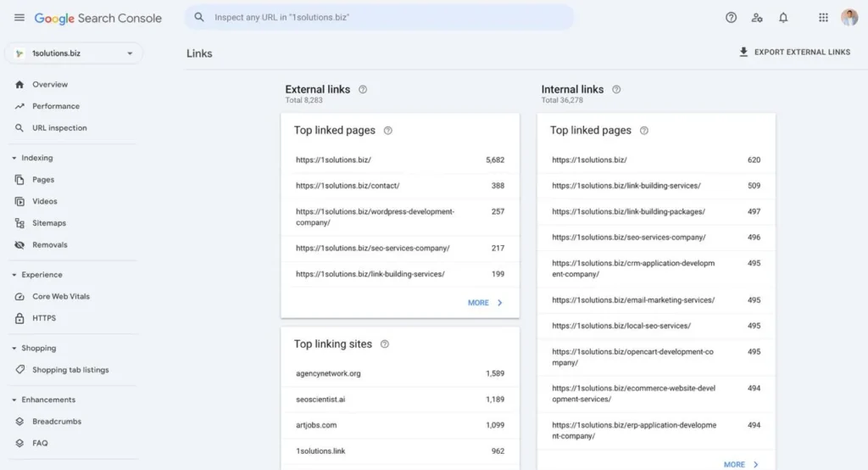Open the Help icon in the top bar
This screenshot has width=868, height=470.
pyautogui.click(x=731, y=18)
